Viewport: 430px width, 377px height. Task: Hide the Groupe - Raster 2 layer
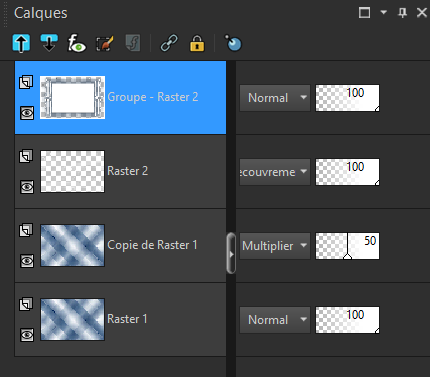pyautogui.click(x=27, y=113)
